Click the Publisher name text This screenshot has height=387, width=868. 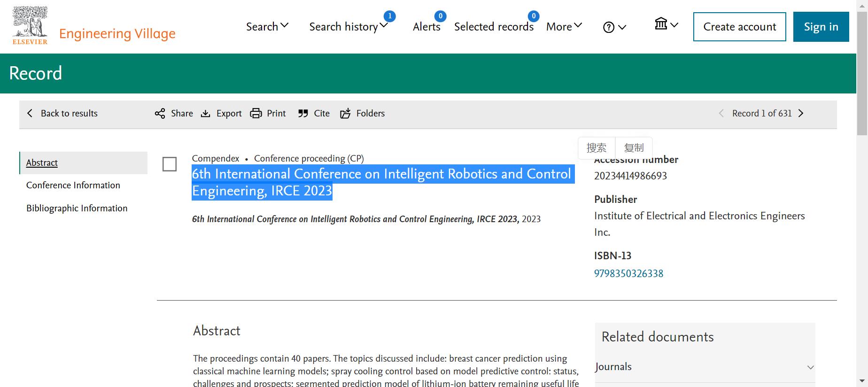[x=699, y=224]
